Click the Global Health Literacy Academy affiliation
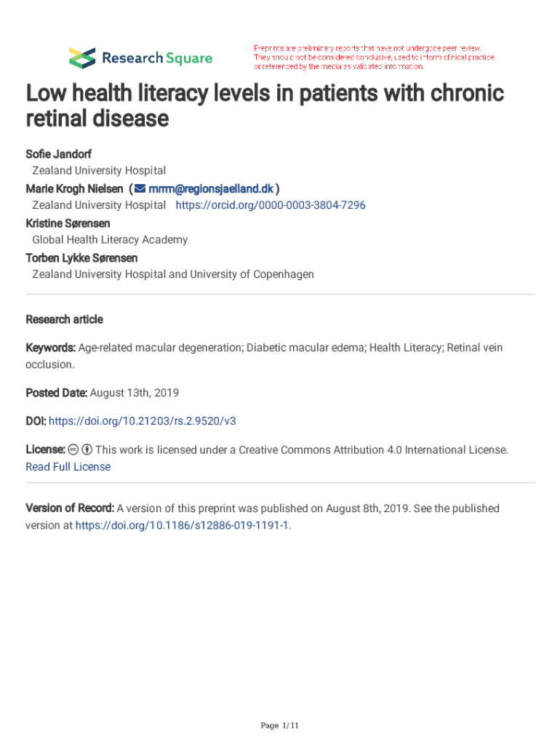 click(x=110, y=239)
